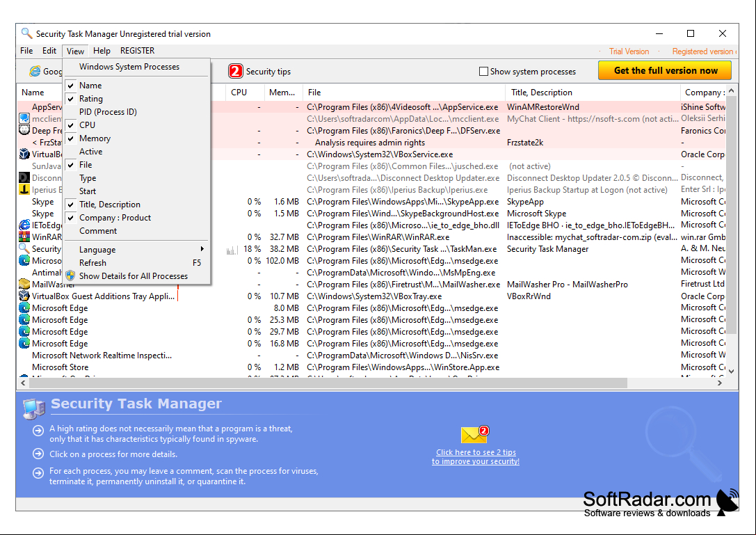The height and width of the screenshot is (535, 756).
Task: Click the Edge icon for the 29.7 MB process
Action: click(24, 331)
